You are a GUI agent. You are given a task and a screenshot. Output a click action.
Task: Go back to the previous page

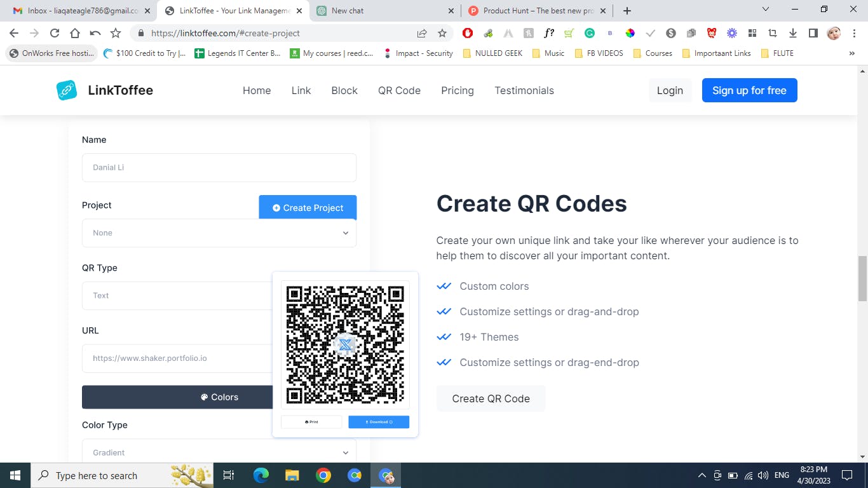pyautogui.click(x=14, y=33)
